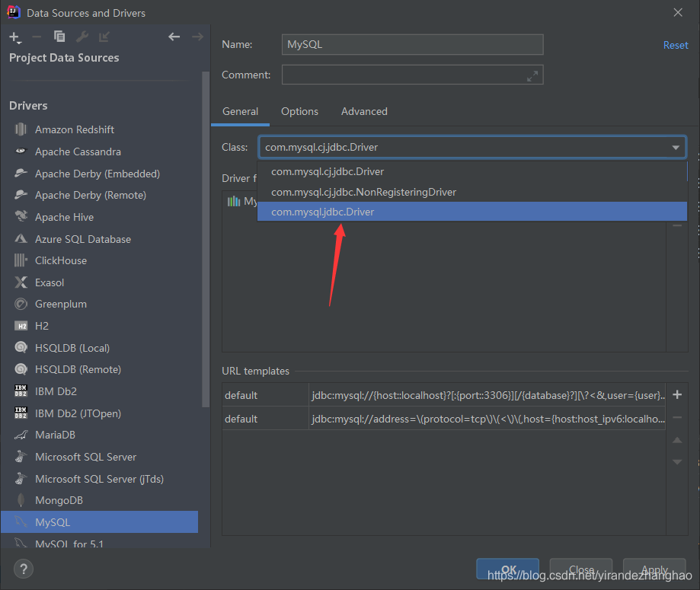Click the Duplicate driver icon
700x590 pixels.
pos(59,37)
